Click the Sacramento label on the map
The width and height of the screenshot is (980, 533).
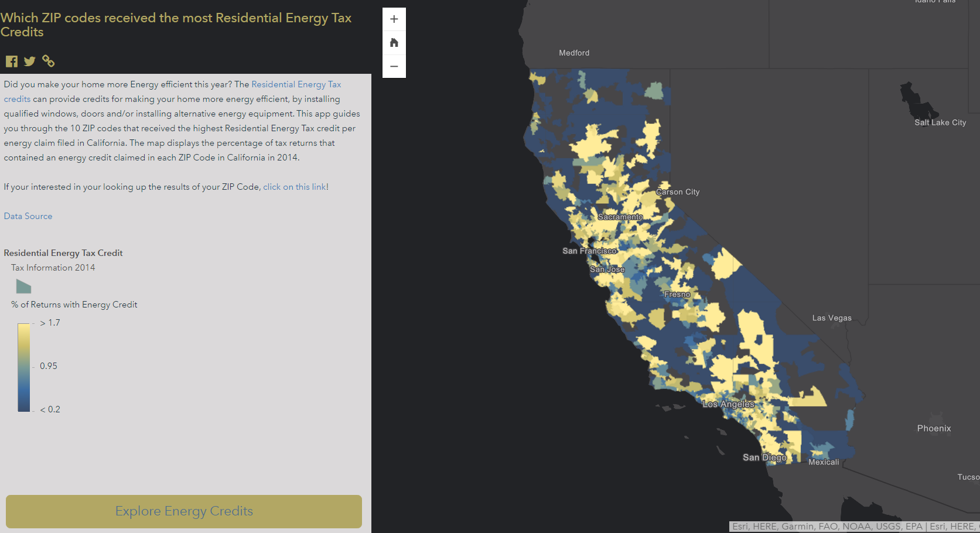[x=620, y=217]
